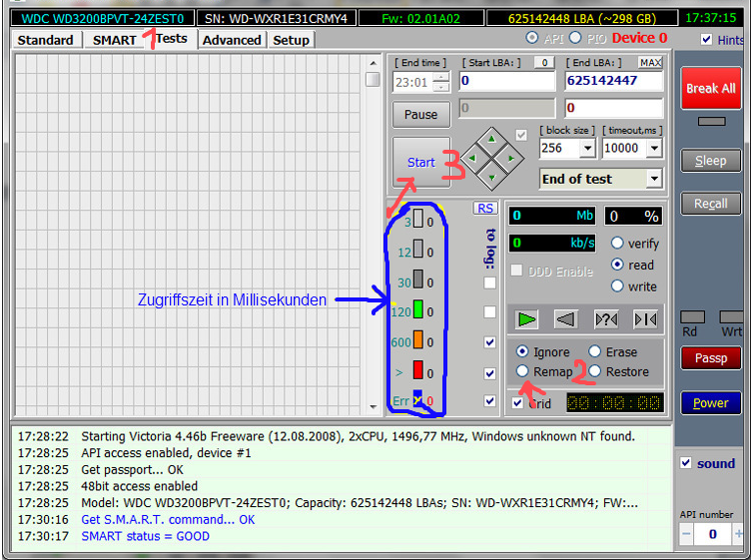752x560 pixels.
Task: Open the End of test dropdown
Action: (654, 179)
